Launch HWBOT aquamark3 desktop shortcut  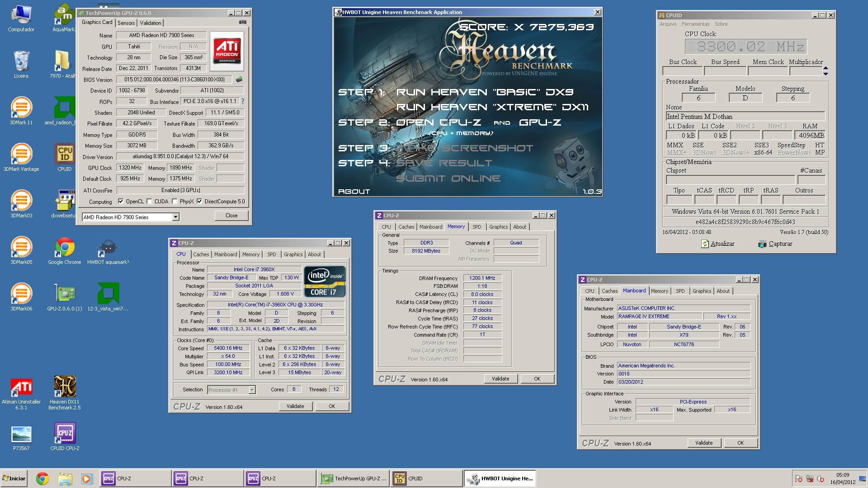(108, 251)
